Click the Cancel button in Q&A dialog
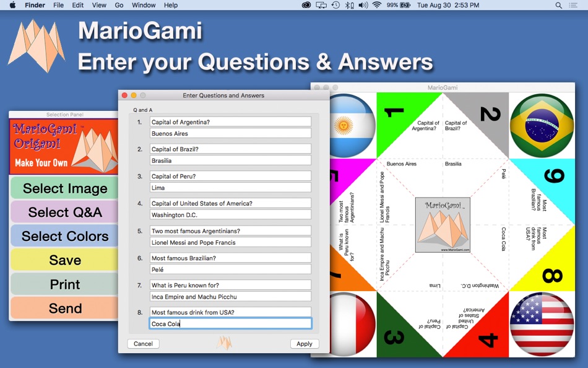588x368 pixels. pyautogui.click(x=143, y=344)
